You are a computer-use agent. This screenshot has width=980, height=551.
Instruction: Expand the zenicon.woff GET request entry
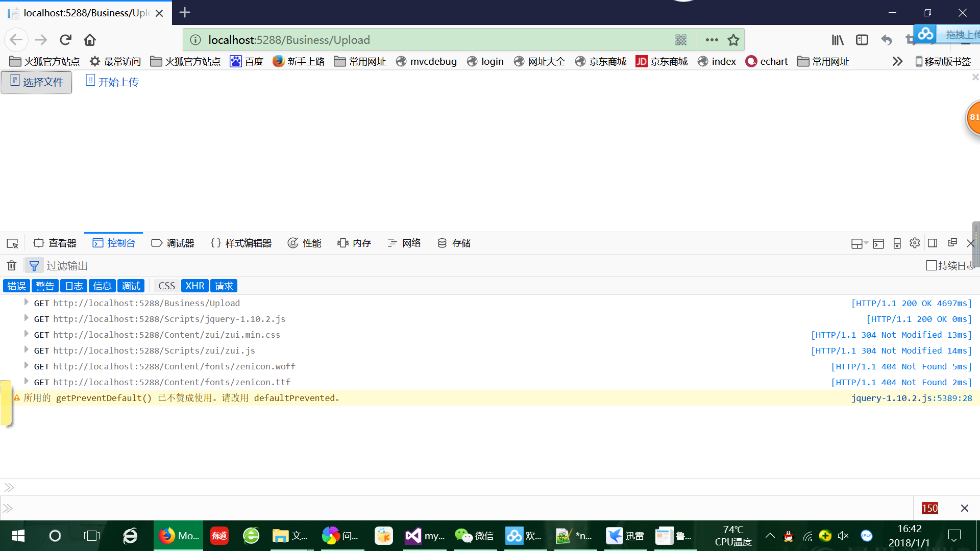pos(26,366)
